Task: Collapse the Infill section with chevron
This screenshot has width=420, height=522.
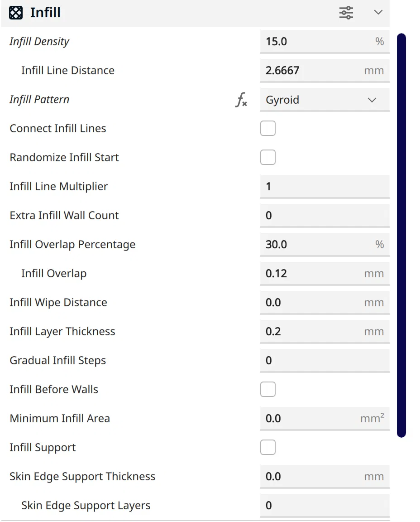Action: pos(378,13)
